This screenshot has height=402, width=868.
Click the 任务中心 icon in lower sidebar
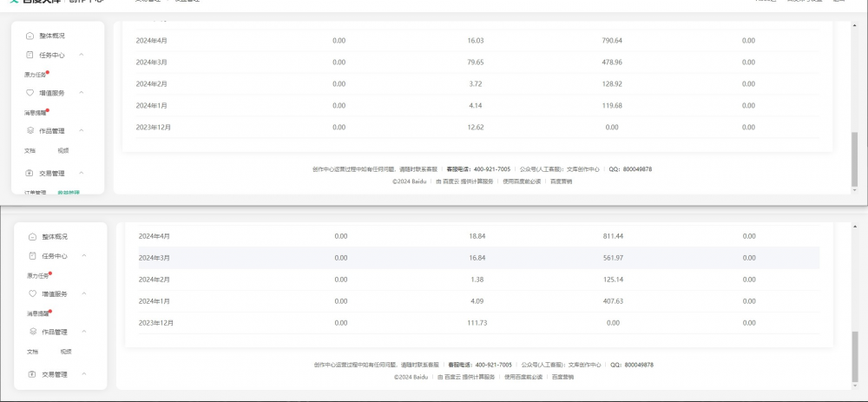coord(33,256)
